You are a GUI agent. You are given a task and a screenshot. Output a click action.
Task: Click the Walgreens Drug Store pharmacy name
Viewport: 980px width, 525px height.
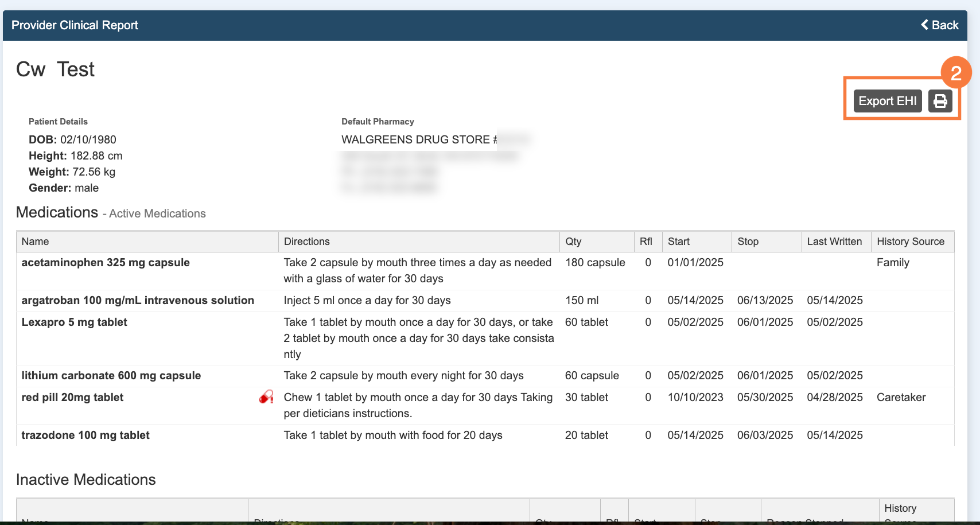pyautogui.click(x=415, y=139)
